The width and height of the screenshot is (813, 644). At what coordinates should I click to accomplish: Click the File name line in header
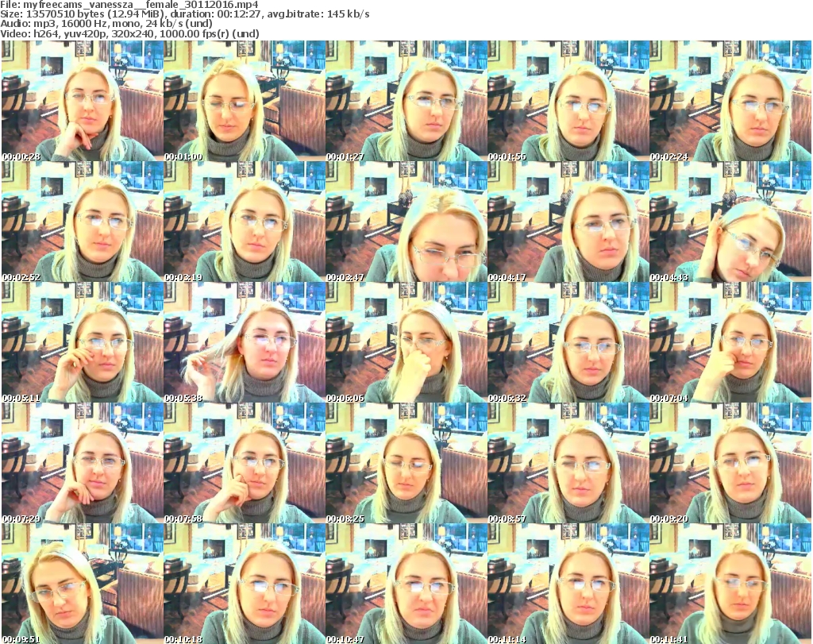pos(129,5)
